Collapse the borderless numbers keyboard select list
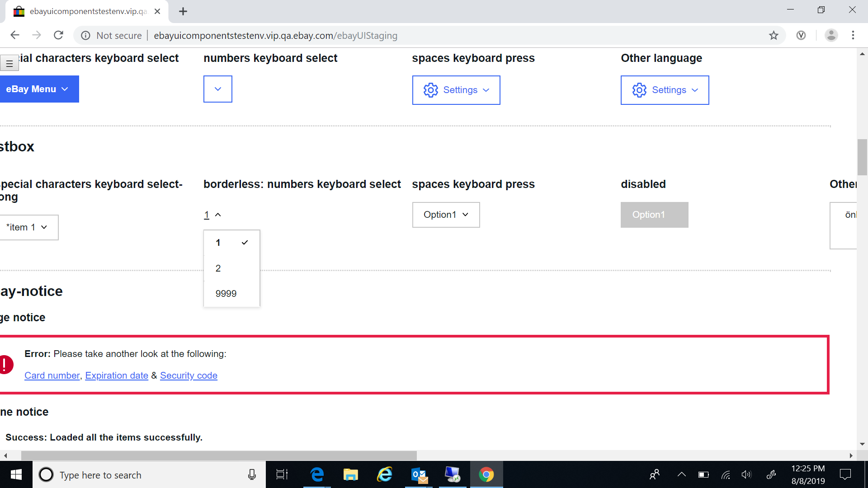Viewport: 868px width, 488px height. click(212, 215)
